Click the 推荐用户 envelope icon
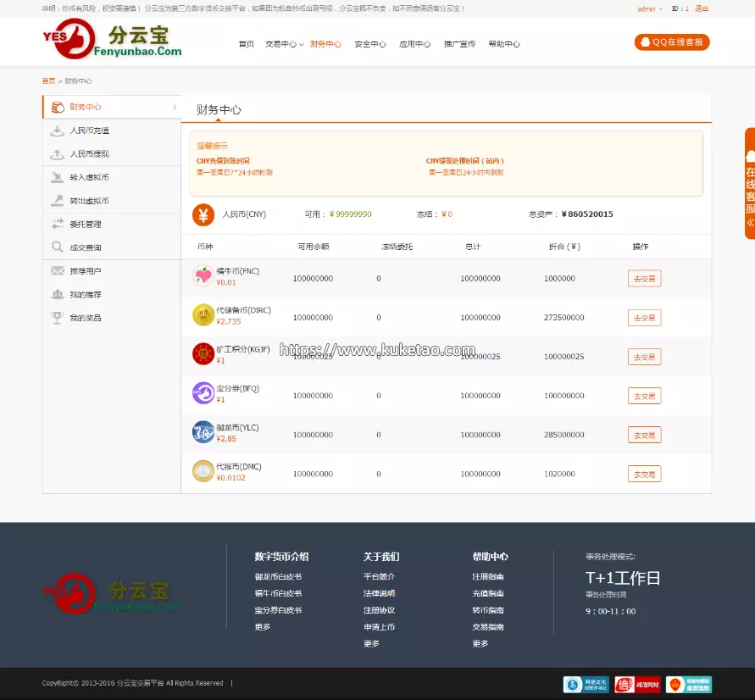The height and width of the screenshot is (700, 755). point(58,270)
